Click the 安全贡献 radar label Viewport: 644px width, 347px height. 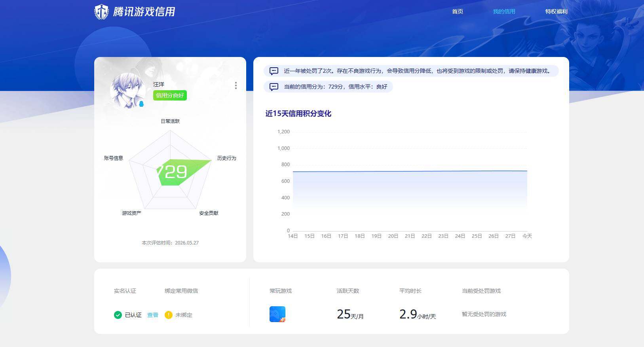pyautogui.click(x=209, y=213)
